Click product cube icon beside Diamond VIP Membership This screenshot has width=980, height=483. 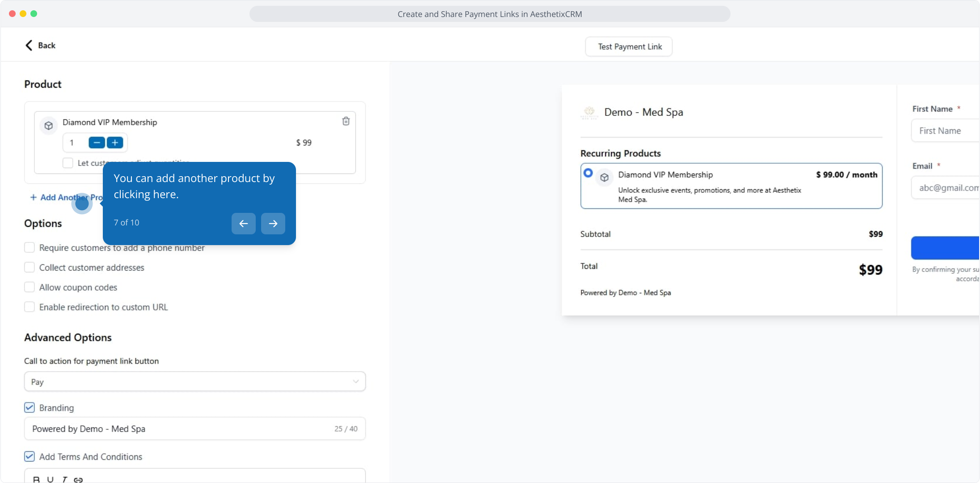click(49, 126)
